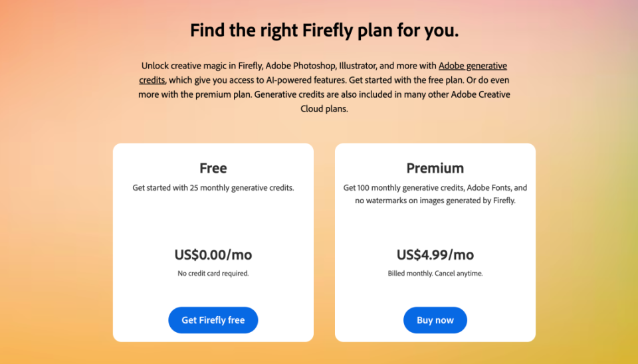The width and height of the screenshot is (638, 364).
Task: Click the Get Firefly free button
Action: click(x=213, y=320)
